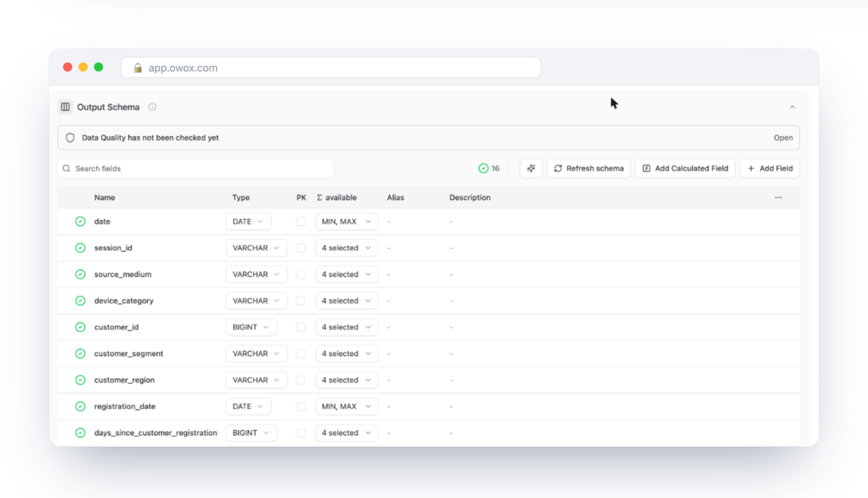This screenshot has width=868, height=498.
Task: Toggle the PK checkbox for customer_region
Action: click(301, 381)
